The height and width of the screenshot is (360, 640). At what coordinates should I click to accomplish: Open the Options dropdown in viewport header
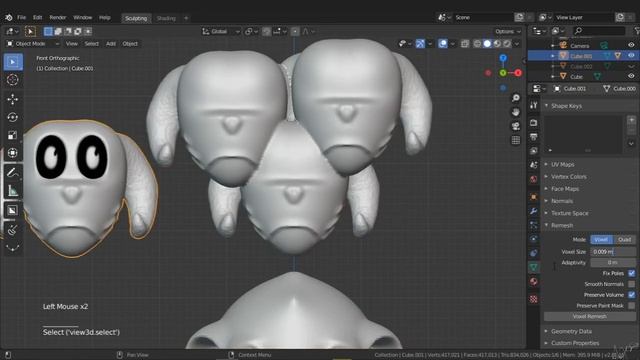point(508,31)
